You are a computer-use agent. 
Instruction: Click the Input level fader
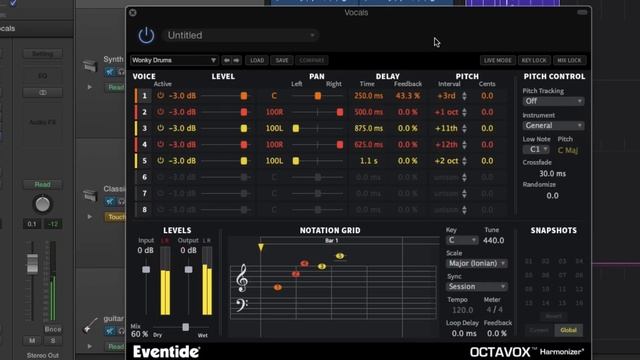pyautogui.click(x=146, y=270)
